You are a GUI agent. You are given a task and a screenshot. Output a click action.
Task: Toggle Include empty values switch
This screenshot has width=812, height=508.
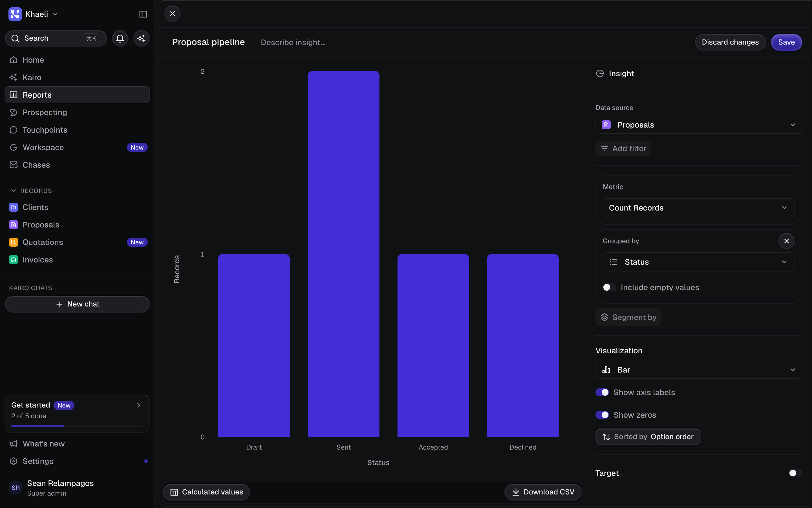coord(609,288)
